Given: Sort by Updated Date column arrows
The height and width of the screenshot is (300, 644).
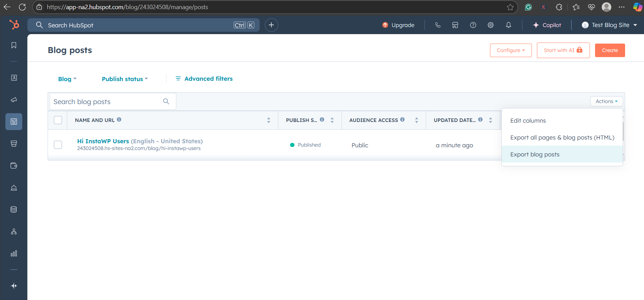Looking at the screenshot, I should [x=491, y=120].
